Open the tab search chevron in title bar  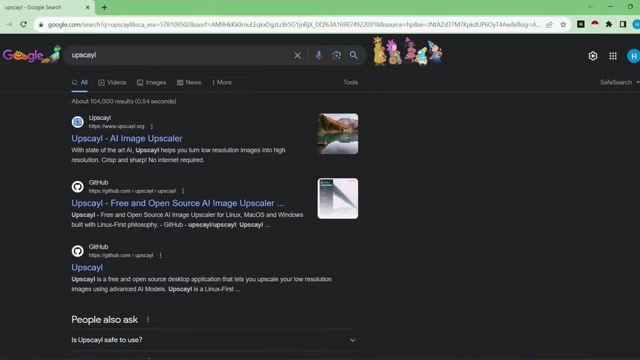(590, 7)
